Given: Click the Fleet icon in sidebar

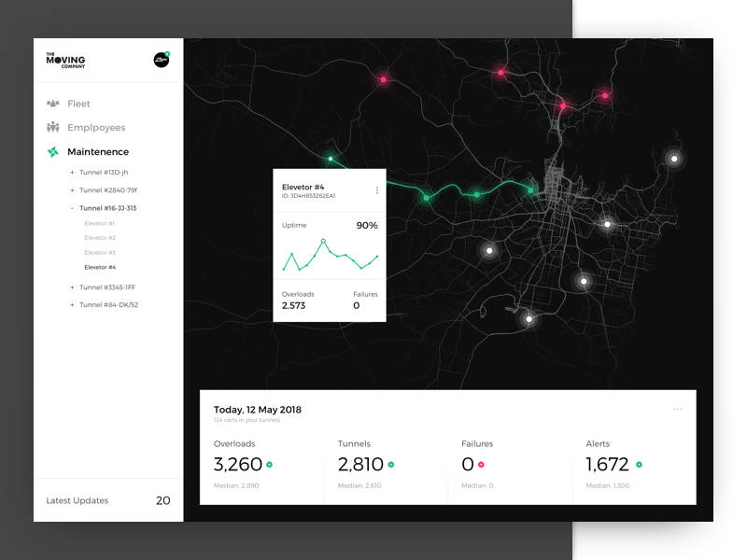Looking at the screenshot, I should click(53, 104).
